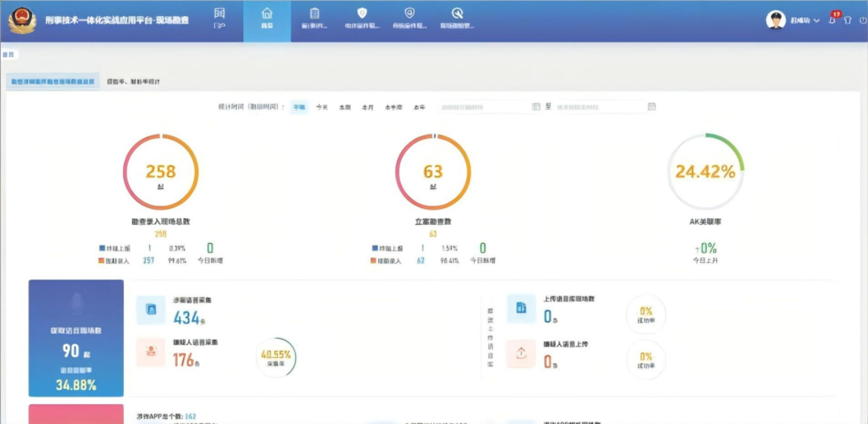
Task: Open the notification bell with red badge
Action: (x=832, y=21)
